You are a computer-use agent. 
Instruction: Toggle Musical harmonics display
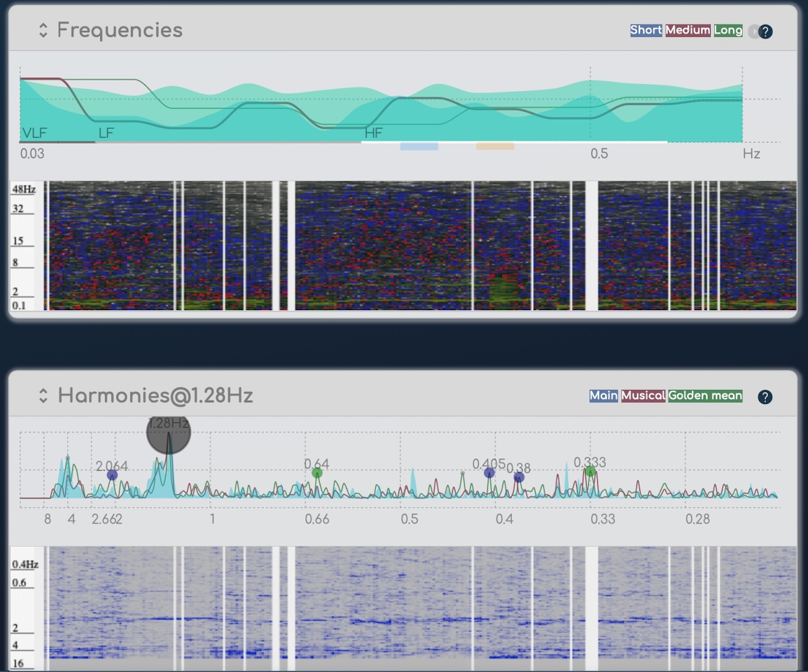point(643,396)
